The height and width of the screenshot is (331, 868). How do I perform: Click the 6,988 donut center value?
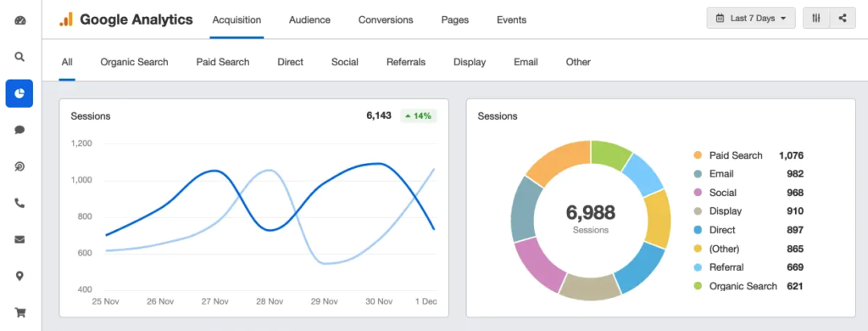click(x=591, y=212)
